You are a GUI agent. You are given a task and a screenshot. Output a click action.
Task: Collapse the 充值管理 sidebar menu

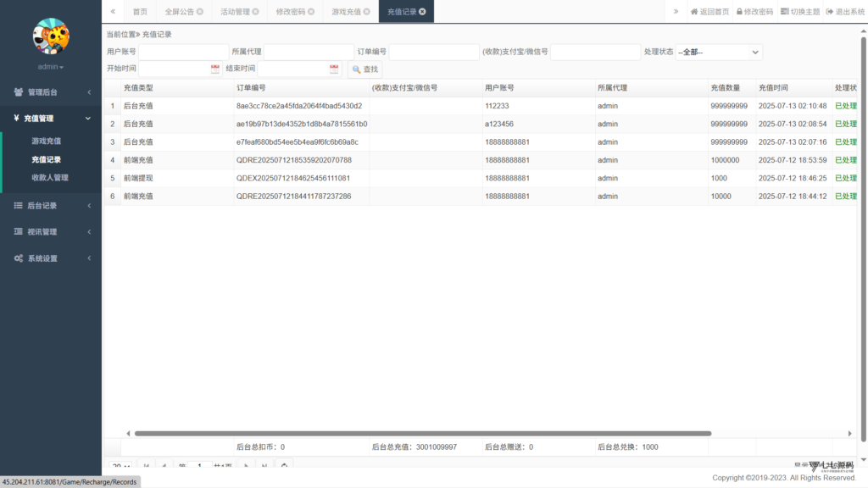tap(51, 119)
